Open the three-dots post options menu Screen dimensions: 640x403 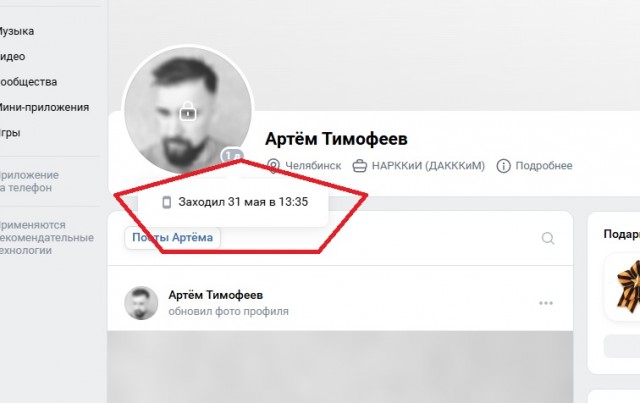546,303
